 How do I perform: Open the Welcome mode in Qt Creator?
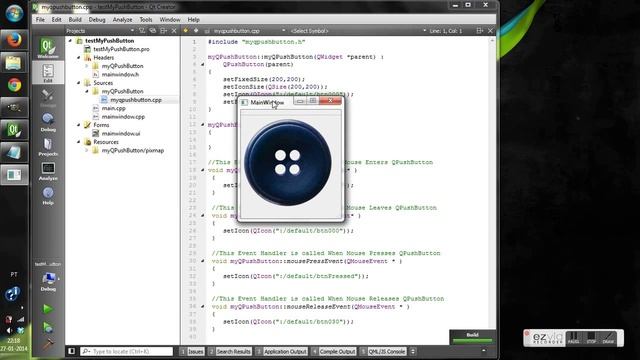click(48, 48)
